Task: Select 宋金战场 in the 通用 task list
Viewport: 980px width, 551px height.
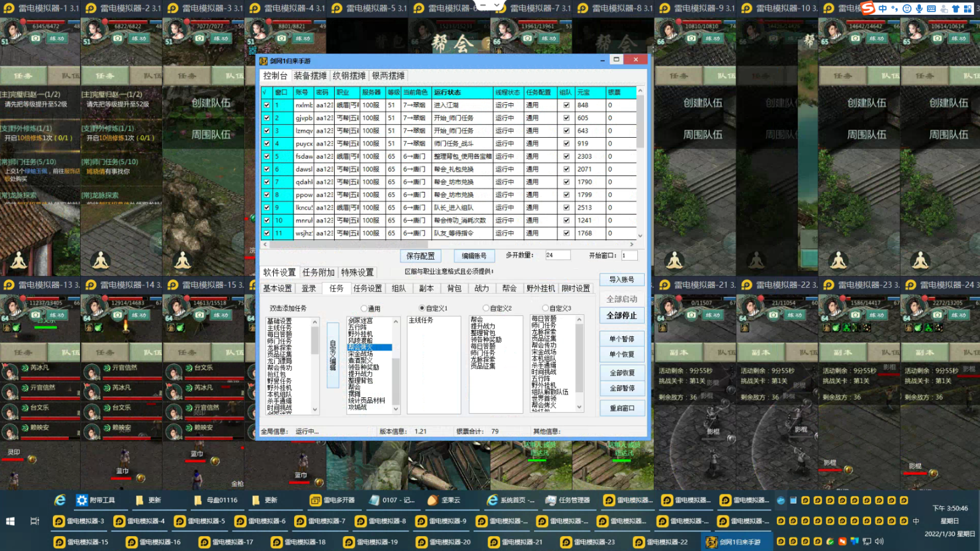Action: click(x=361, y=354)
